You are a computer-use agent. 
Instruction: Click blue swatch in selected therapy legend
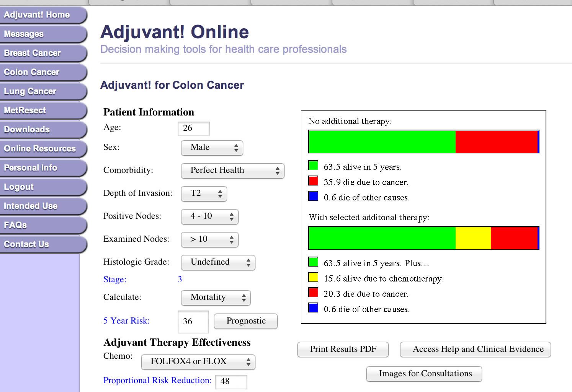pos(313,308)
